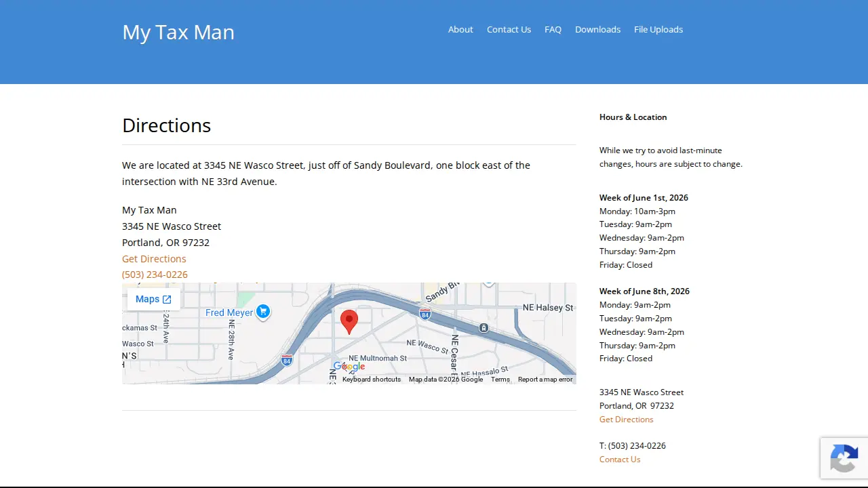The height and width of the screenshot is (488, 868).
Task: Click the My Tax Man site title
Action: (178, 32)
